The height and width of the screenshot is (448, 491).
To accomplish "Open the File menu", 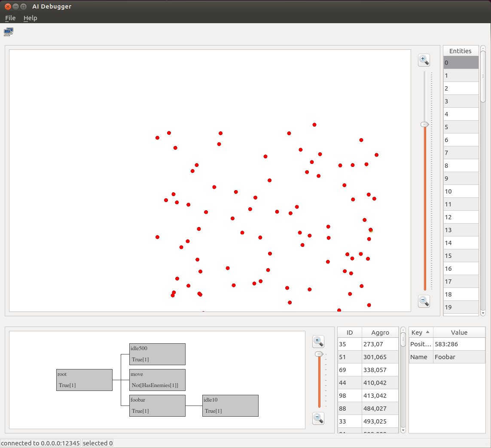I will (10, 18).
